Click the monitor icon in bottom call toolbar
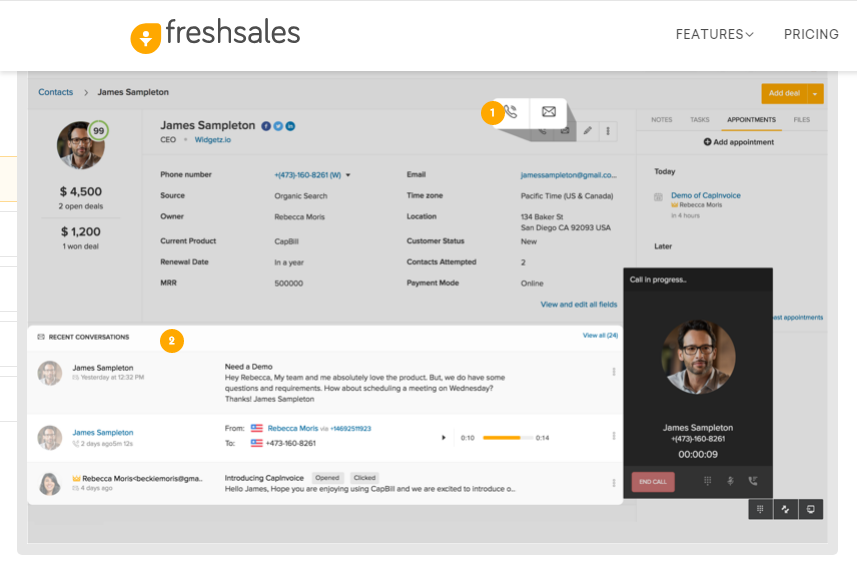The width and height of the screenshot is (857, 565). point(811,509)
